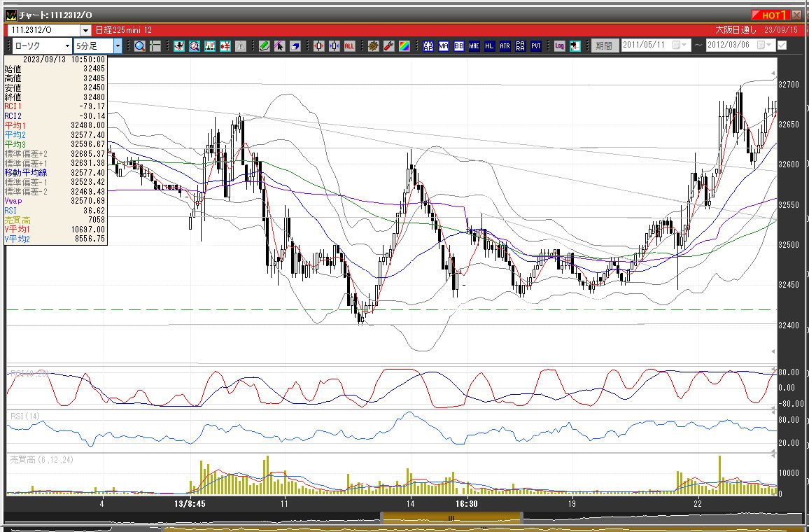
Task: Toggle the BB Bollinger Bands indicator
Action: click(459, 46)
